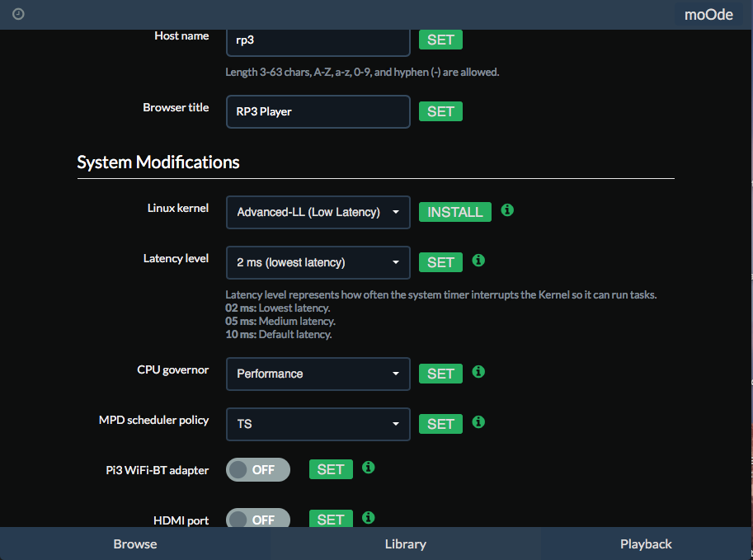Switch to the Library tab
753x560 pixels.
405,544
